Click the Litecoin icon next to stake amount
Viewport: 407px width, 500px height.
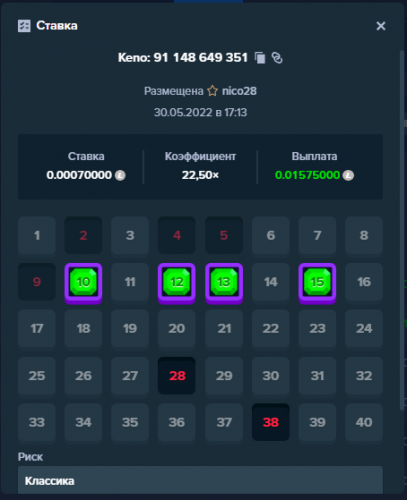120,175
